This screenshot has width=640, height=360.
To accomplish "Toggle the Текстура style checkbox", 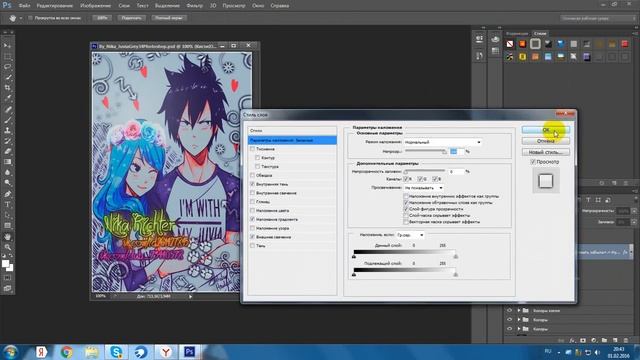I will [x=257, y=167].
